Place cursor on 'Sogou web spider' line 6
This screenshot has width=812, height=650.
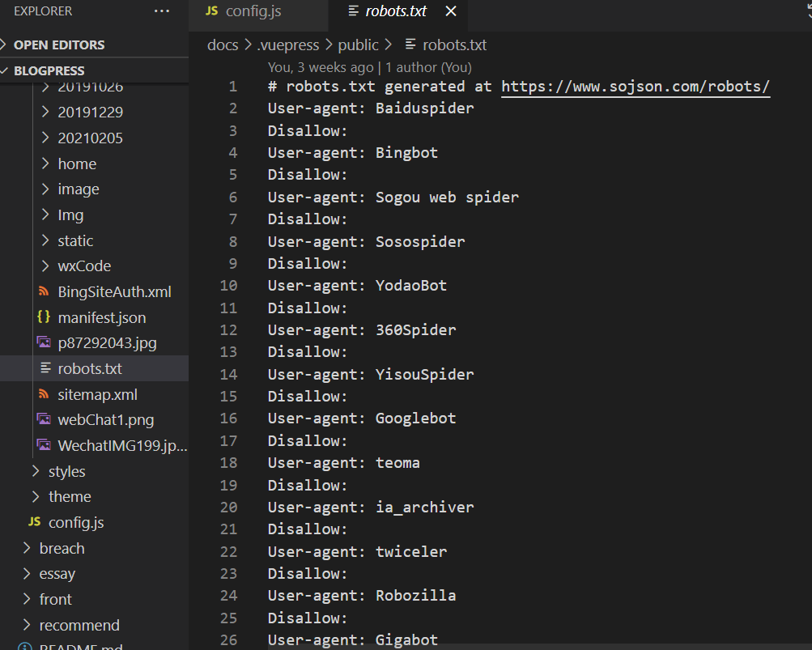coord(447,198)
